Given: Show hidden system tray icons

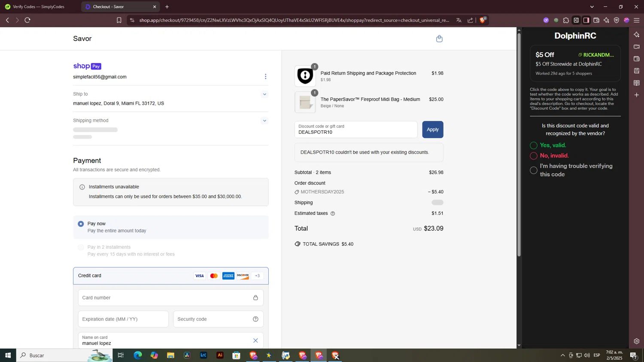Looking at the screenshot, I should [x=563, y=356].
